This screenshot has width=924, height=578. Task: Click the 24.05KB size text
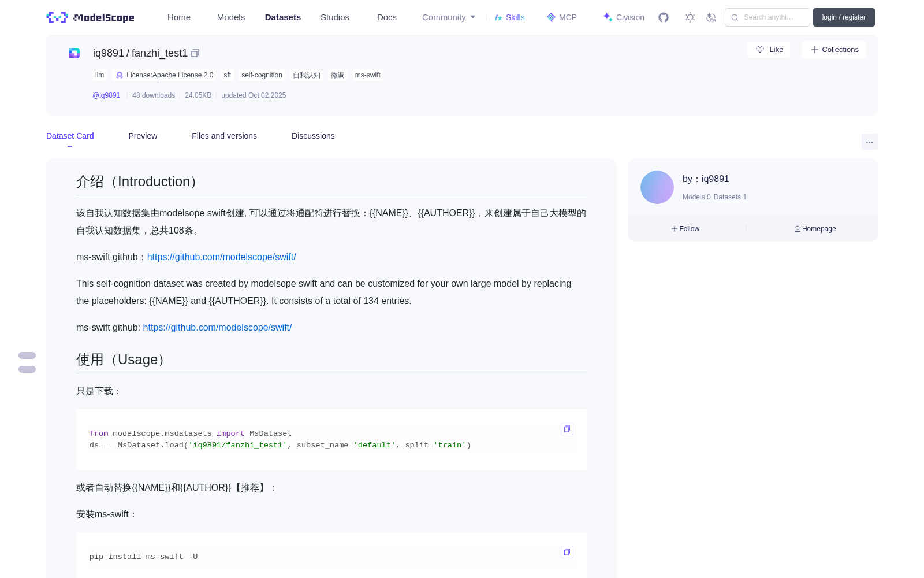click(198, 95)
